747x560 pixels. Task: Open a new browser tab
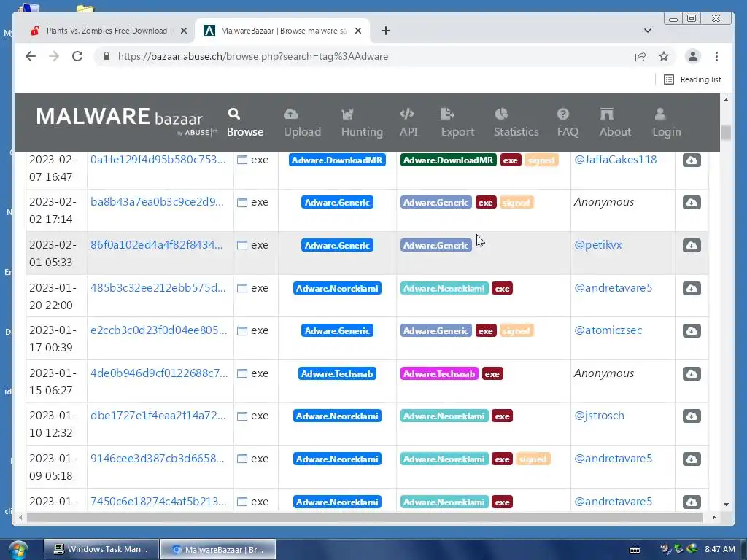(x=385, y=31)
